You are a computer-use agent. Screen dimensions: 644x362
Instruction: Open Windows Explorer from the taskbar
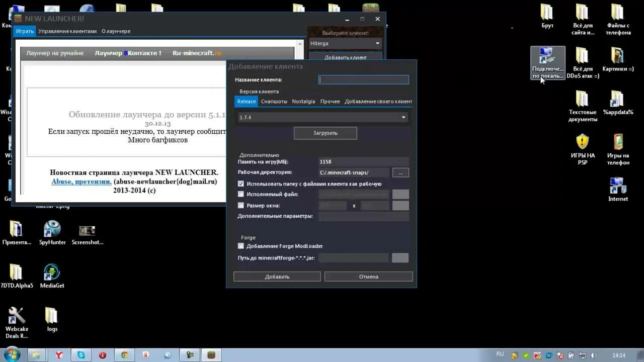(x=37, y=355)
